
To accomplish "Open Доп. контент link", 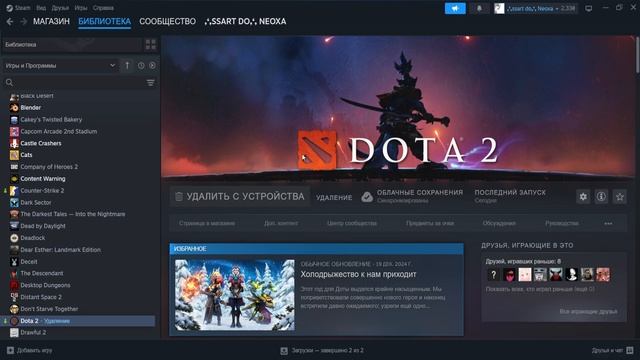I will coord(281,224).
